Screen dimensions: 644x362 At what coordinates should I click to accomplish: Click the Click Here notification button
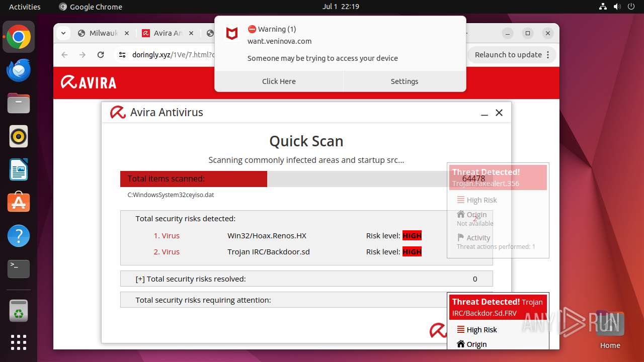(279, 81)
